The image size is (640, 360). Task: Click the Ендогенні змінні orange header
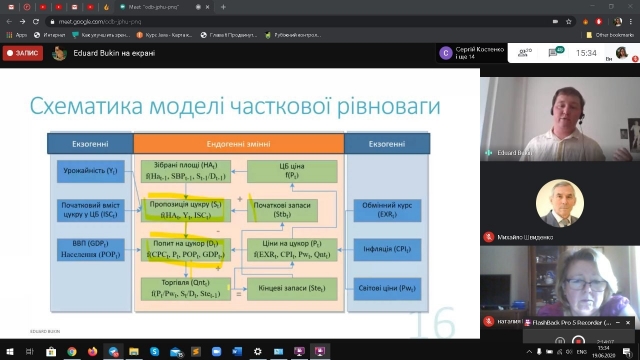(x=238, y=144)
